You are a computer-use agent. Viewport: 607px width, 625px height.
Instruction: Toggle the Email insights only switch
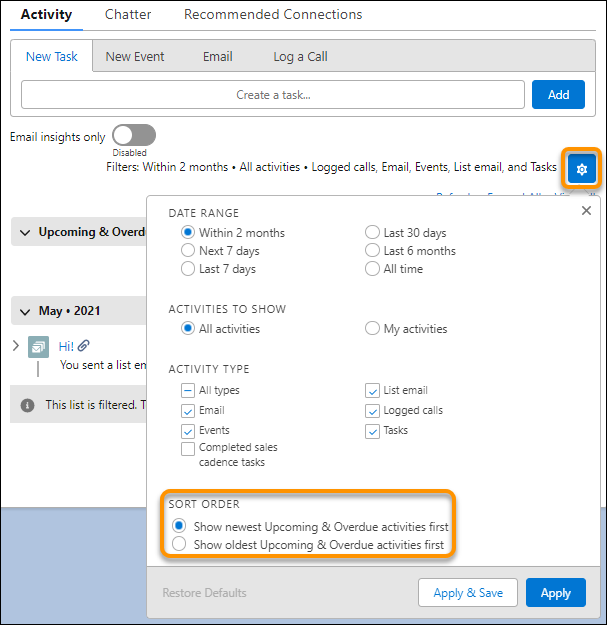pyautogui.click(x=134, y=135)
